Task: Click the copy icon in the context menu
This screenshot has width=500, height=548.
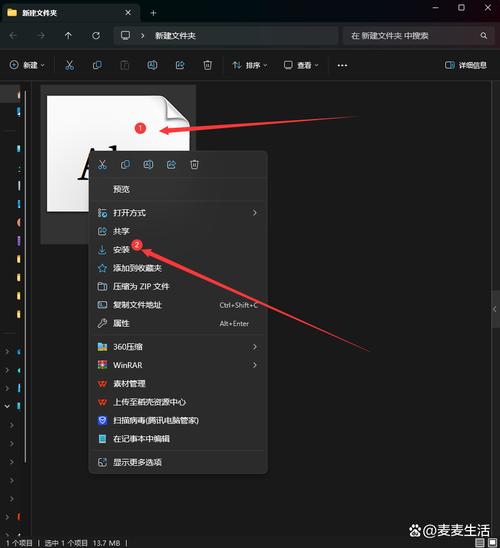Action: [x=125, y=165]
